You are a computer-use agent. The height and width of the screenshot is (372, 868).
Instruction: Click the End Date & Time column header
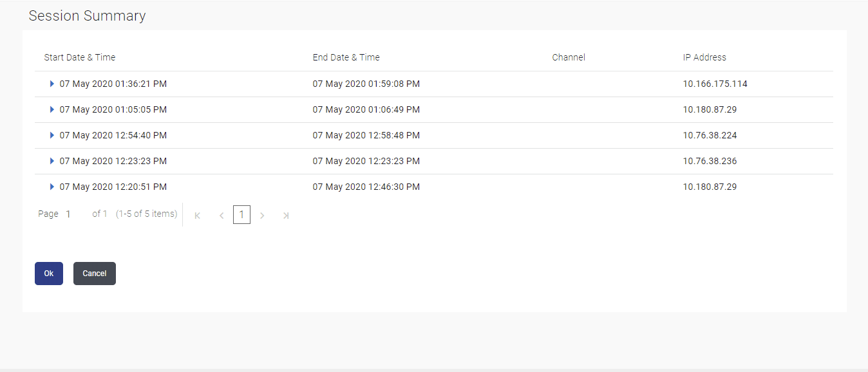pyautogui.click(x=346, y=57)
